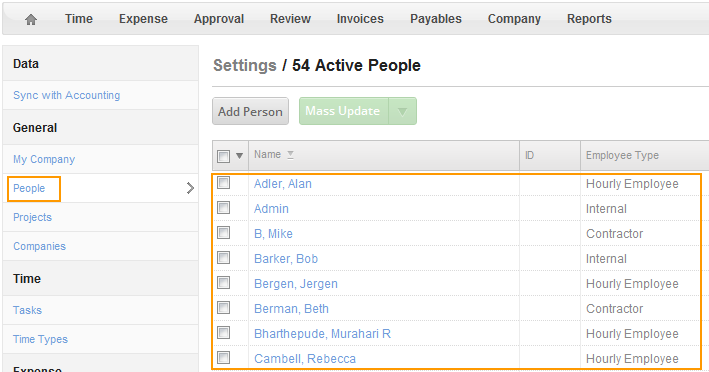709x372 pixels.
Task: Open the select-all checkbox dropdown arrow
Action: point(240,156)
